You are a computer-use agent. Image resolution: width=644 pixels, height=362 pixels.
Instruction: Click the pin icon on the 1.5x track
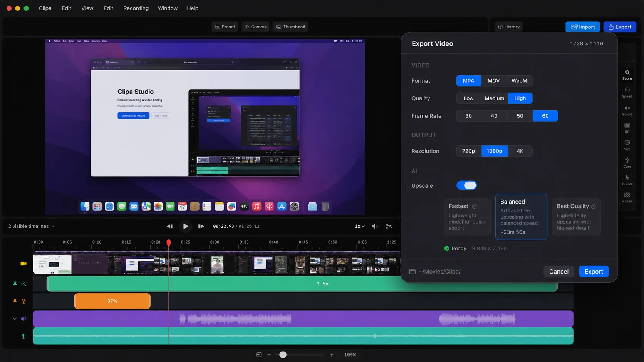point(15,284)
